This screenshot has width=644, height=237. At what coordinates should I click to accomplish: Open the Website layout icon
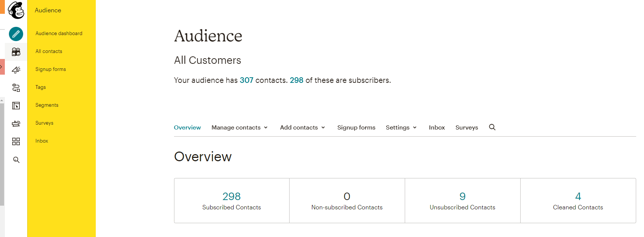tap(16, 106)
